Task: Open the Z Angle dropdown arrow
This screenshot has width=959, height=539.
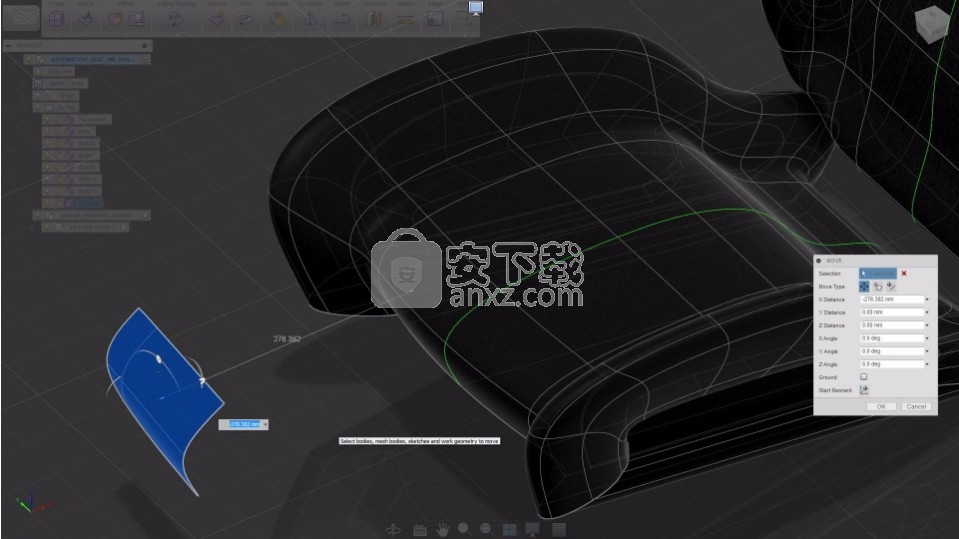Action: tap(927, 364)
